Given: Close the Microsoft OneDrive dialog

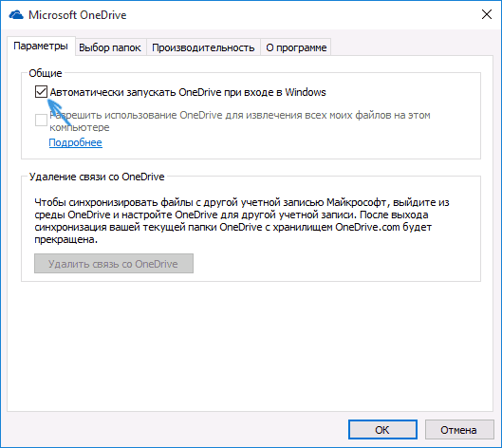Looking at the screenshot, I should pos(487,14).
